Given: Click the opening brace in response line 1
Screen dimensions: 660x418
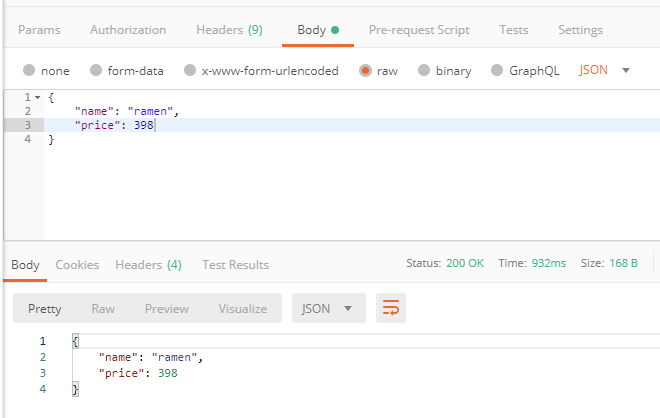Looking at the screenshot, I should coord(75,341).
